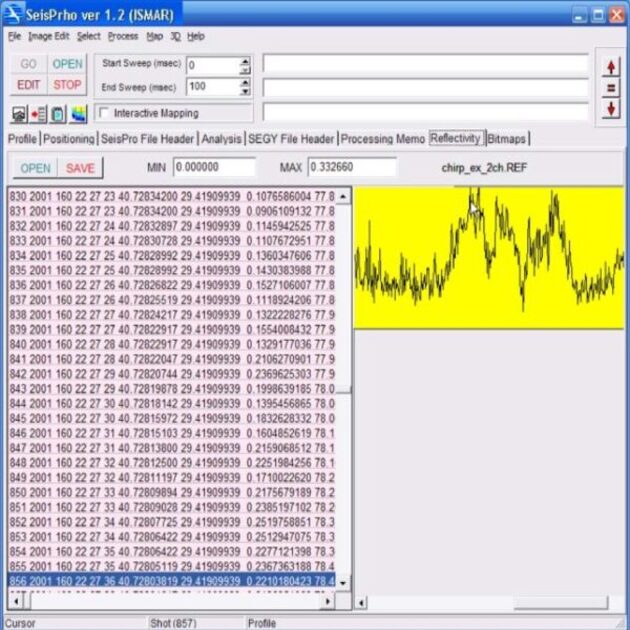Click the top toolbar OPEN button
The image size is (630, 630).
67,64
